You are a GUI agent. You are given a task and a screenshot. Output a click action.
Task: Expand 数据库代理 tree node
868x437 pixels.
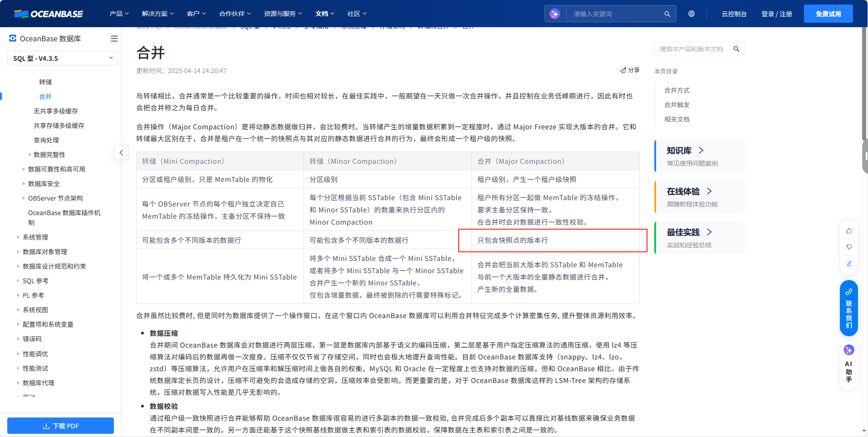click(18, 383)
